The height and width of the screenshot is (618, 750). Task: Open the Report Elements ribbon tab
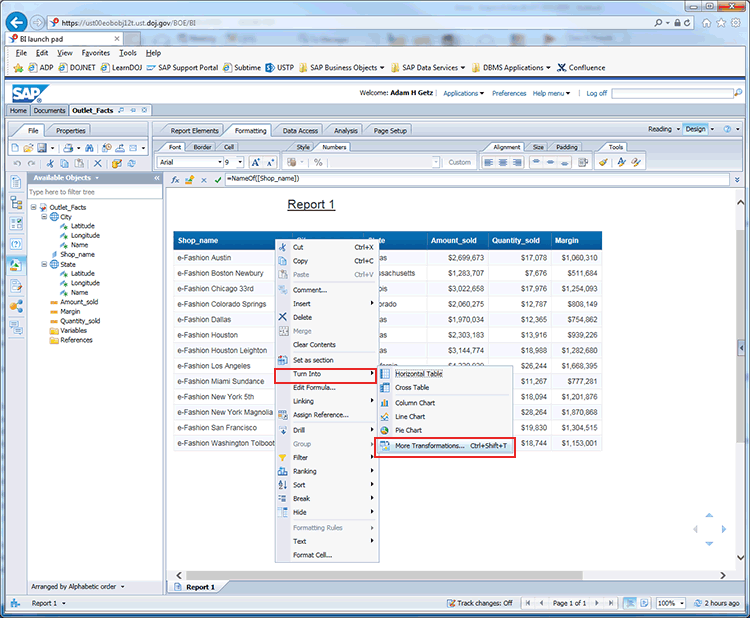[194, 131]
